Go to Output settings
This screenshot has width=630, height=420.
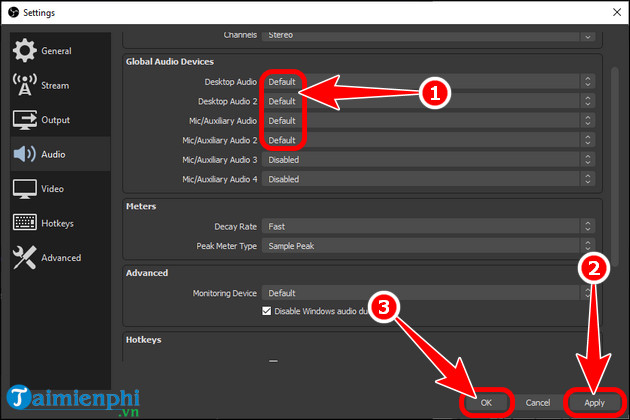pyautogui.click(x=60, y=120)
